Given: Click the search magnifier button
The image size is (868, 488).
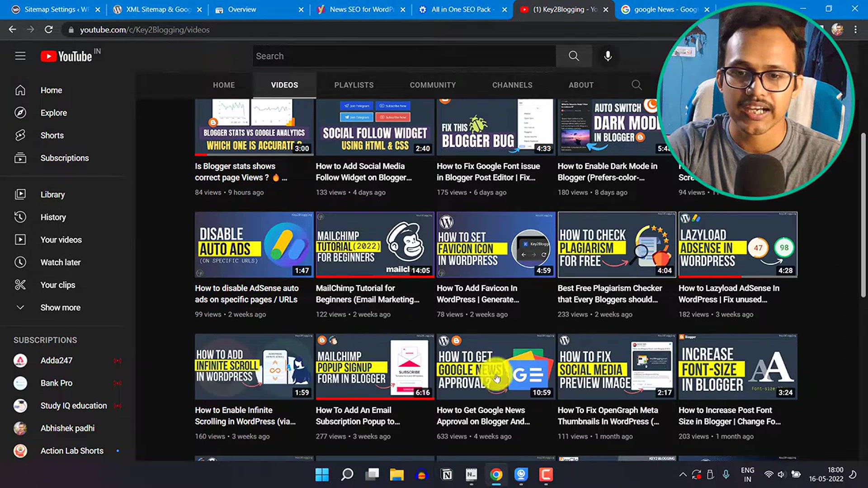Looking at the screenshot, I should pyautogui.click(x=574, y=56).
